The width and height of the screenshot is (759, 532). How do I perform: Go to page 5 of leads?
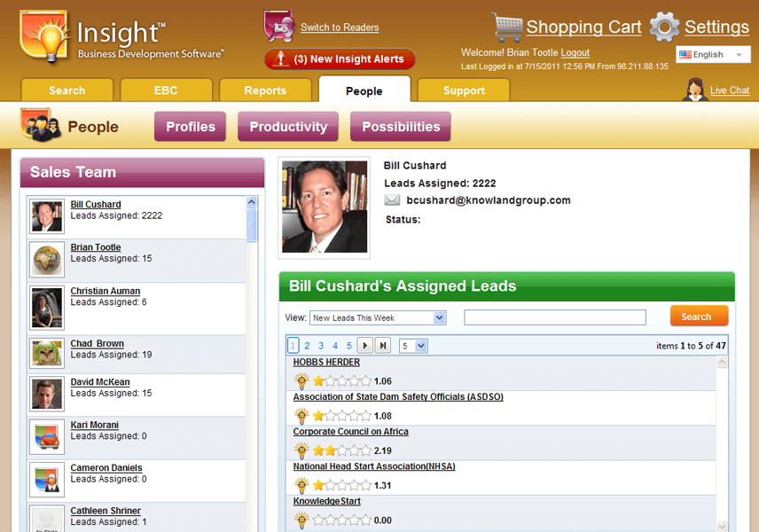349,346
